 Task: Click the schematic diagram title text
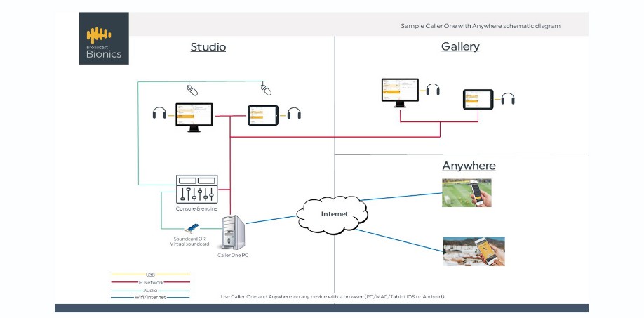coord(481,26)
